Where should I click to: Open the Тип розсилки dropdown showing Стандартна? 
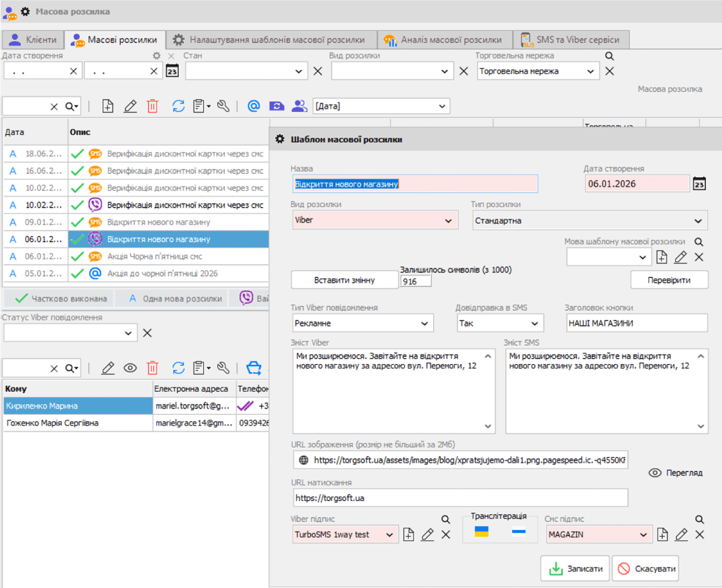[x=698, y=221]
